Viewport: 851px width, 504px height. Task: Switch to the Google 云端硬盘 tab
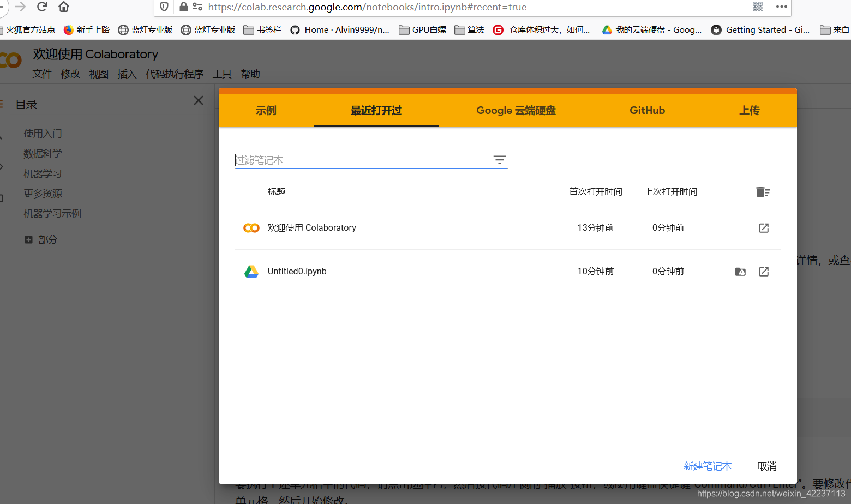516,110
